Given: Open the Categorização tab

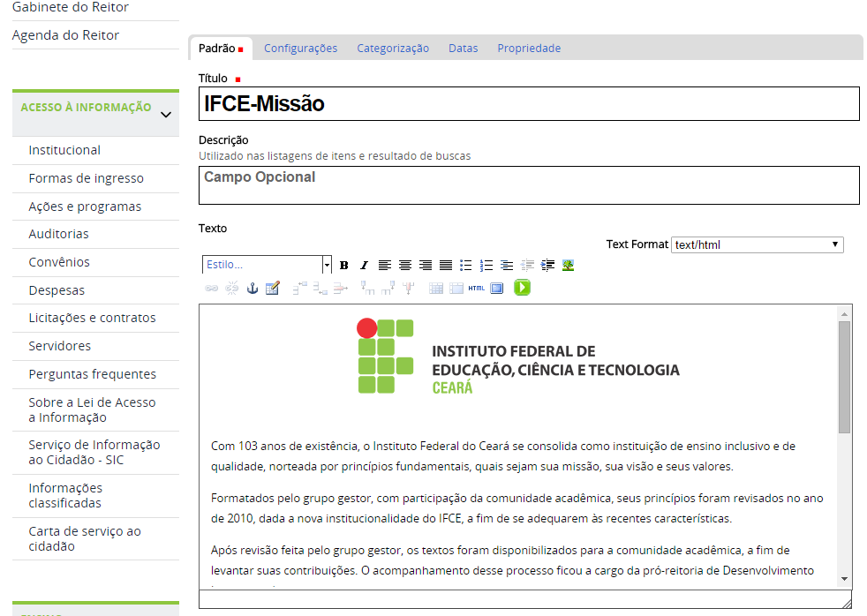Looking at the screenshot, I should point(393,49).
